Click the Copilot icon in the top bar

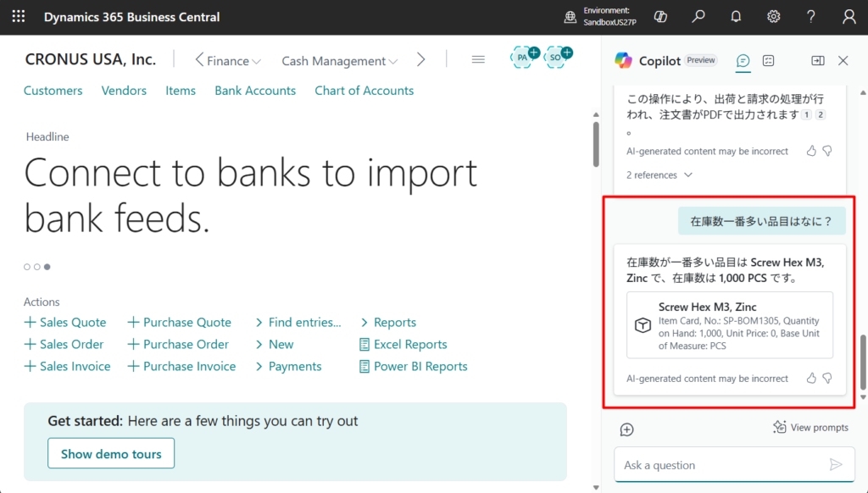pos(661,17)
